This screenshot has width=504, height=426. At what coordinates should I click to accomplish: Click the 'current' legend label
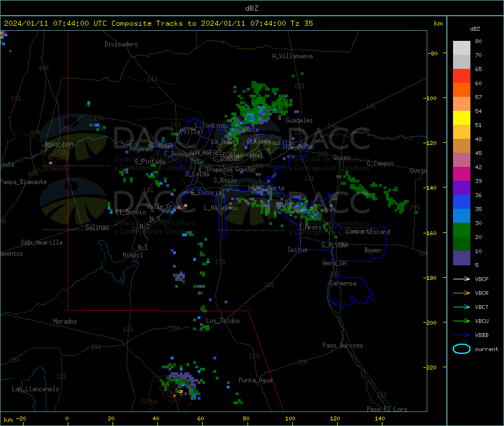pos(487,349)
